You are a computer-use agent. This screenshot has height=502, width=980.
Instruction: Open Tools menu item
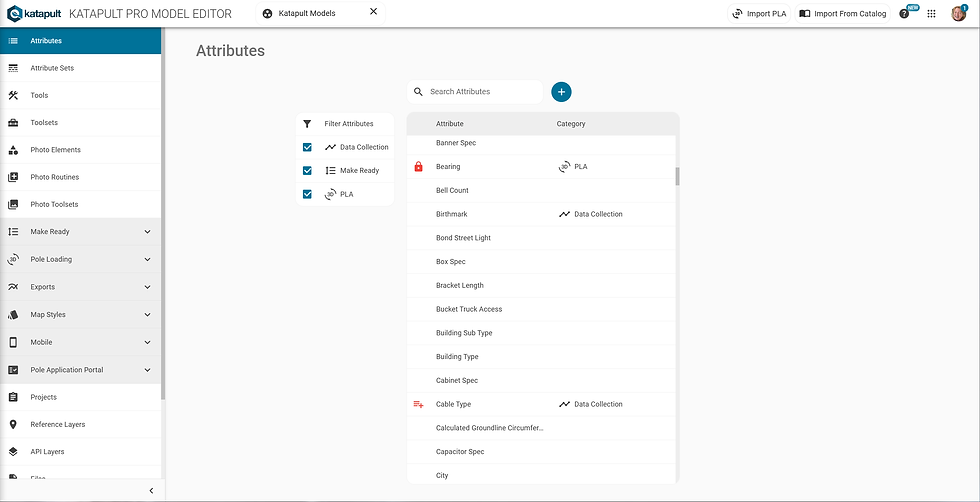coord(81,95)
